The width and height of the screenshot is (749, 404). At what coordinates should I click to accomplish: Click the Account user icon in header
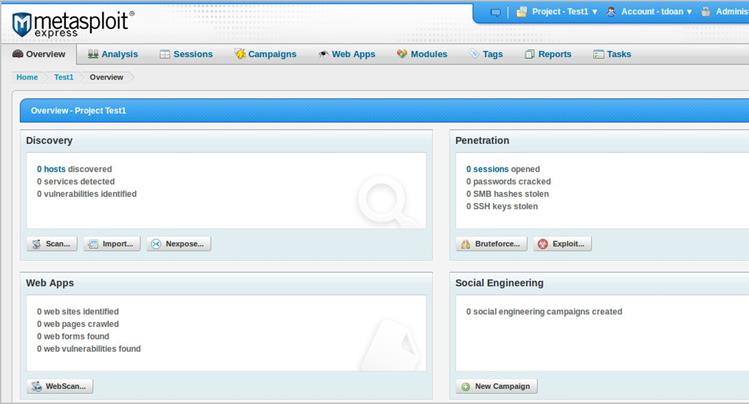(x=611, y=11)
